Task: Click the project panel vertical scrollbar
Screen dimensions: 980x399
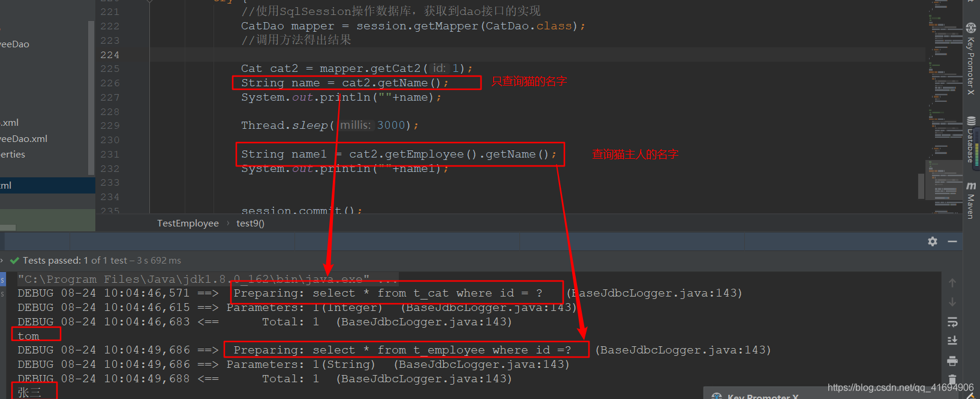Action: click(91, 98)
